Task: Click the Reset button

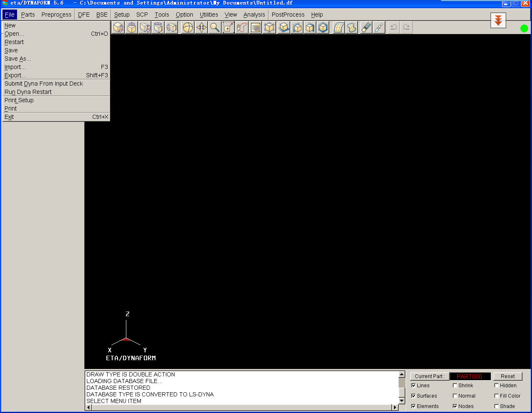Action: coord(507,376)
